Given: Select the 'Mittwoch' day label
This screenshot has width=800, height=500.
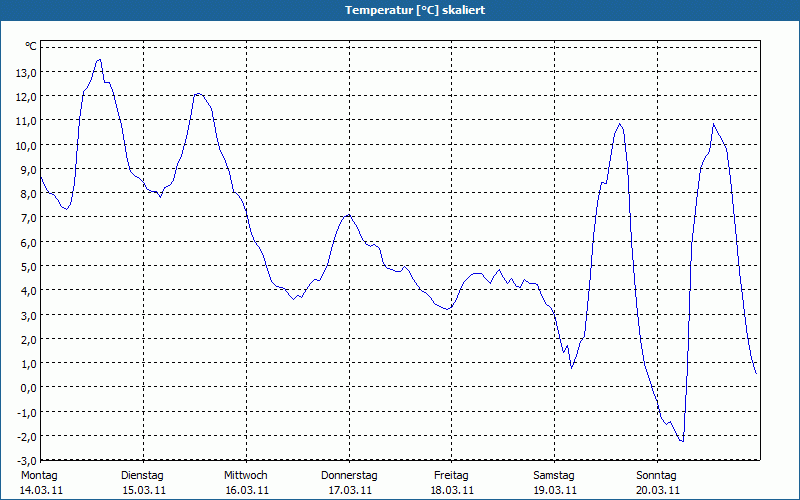Looking at the screenshot, I should point(246,476).
